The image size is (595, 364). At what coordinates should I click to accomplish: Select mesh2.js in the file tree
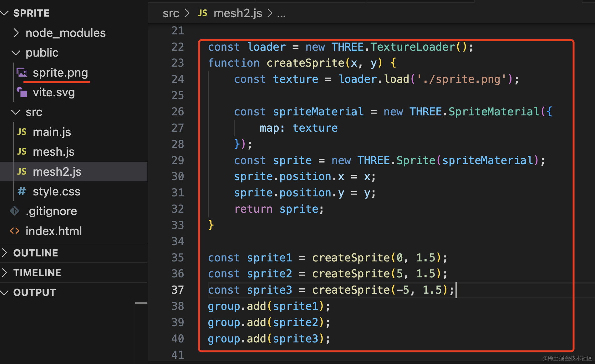[57, 171]
